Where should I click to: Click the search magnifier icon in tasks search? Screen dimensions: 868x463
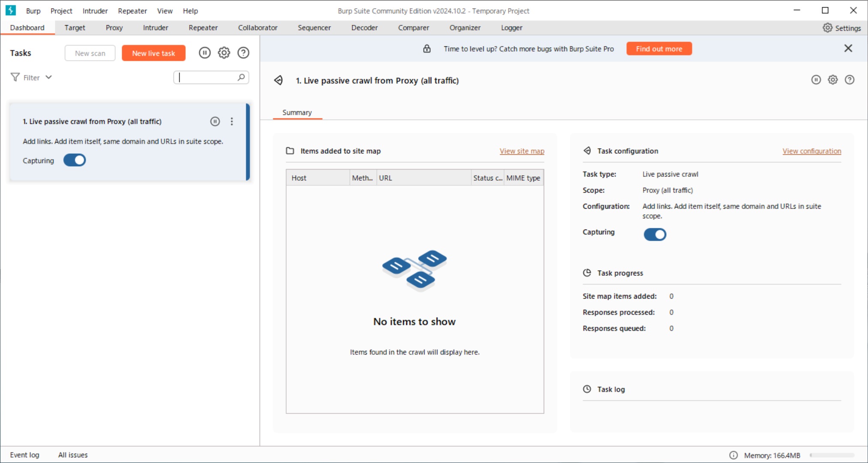[x=241, y=77]
